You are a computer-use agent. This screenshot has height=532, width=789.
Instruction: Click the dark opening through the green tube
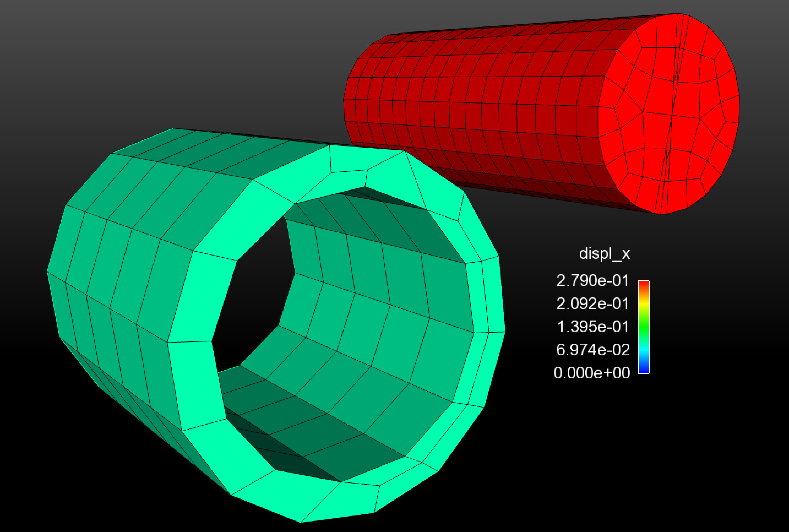(x=254, y=299)
